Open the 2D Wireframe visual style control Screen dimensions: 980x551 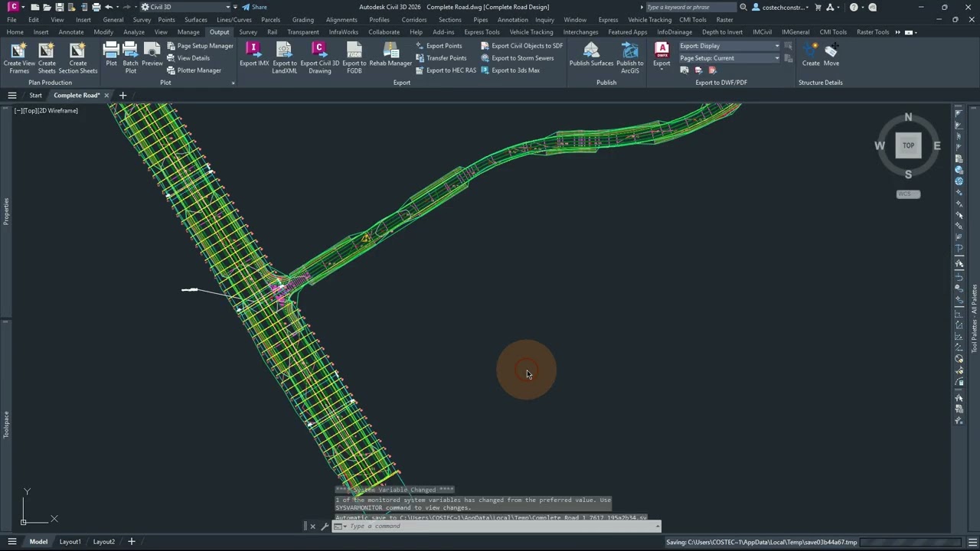[58, 111]
